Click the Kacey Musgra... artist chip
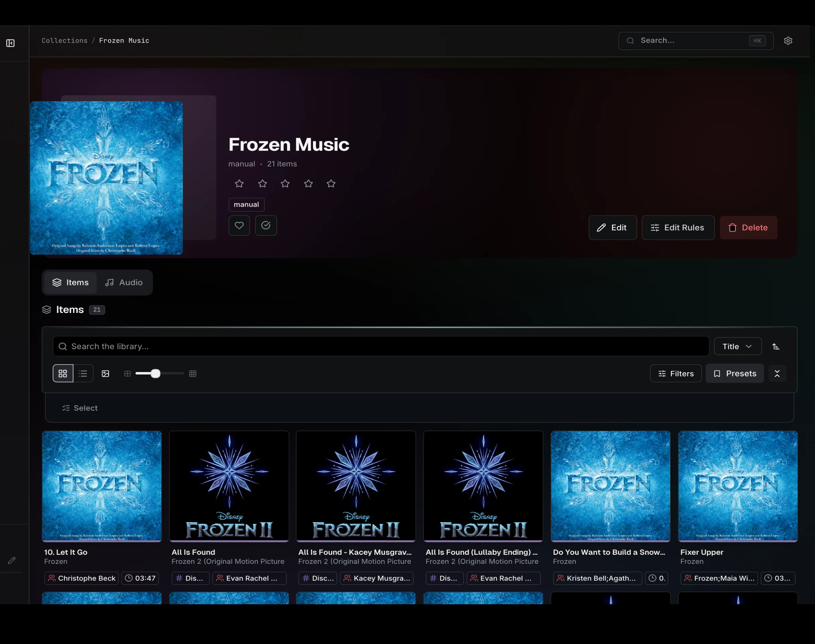Screen dimensions: 815x644 376,578
